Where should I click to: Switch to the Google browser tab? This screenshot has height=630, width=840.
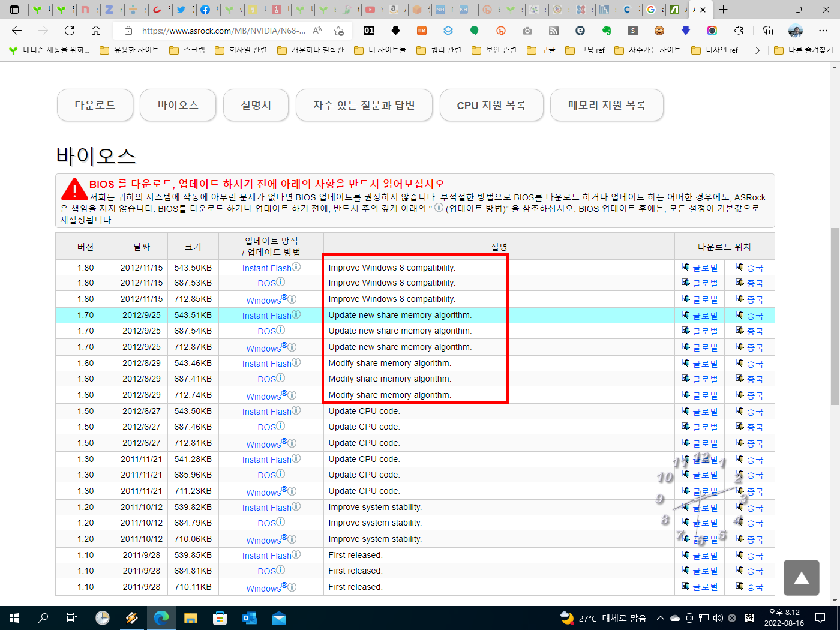pos(651,10)
